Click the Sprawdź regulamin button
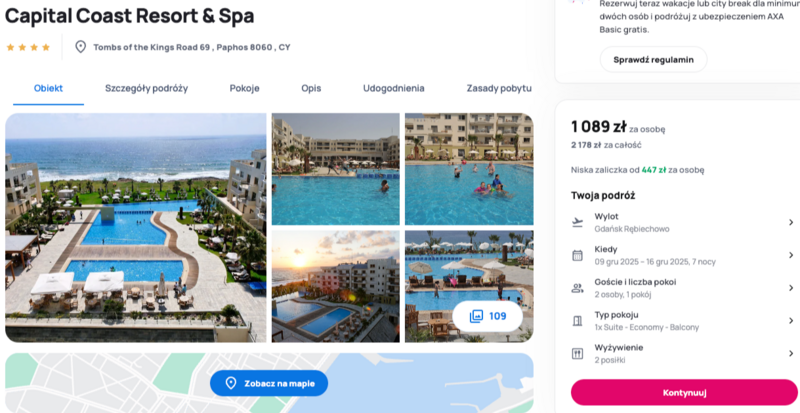800x413 pixels. tap(653, 60)
